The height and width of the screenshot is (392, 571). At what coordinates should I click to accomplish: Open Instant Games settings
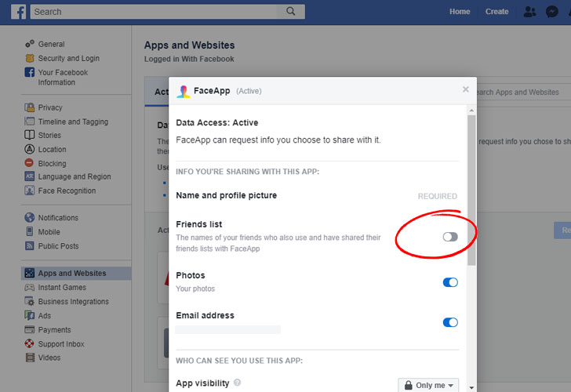pyautogui.click(x=62, y=288)
